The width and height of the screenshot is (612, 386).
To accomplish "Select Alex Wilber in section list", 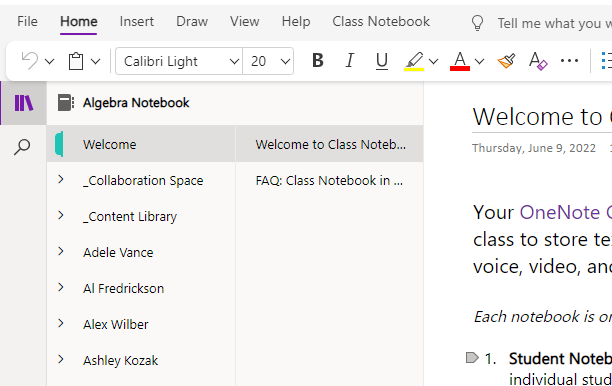I will [116, 324].
